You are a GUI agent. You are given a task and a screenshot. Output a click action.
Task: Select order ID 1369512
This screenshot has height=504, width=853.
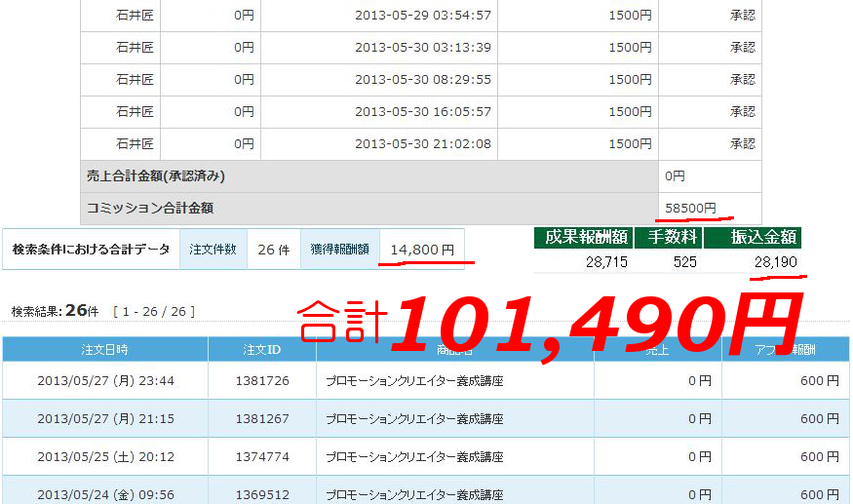coord(261,492)
